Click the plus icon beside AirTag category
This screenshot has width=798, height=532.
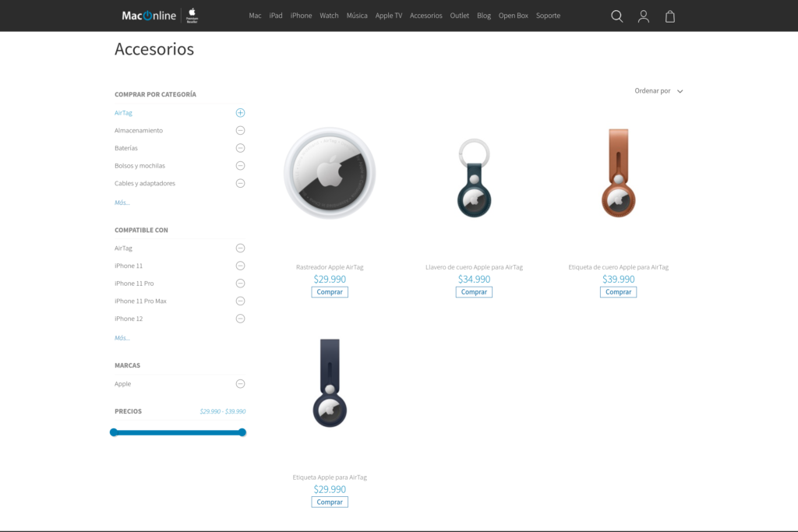point(240,113)
